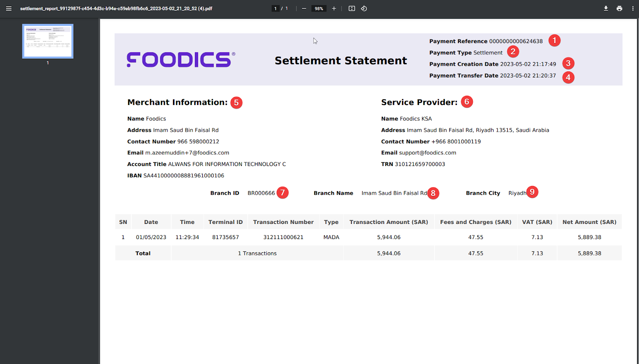Click the Terminal ID column header

tap(225, 222)
